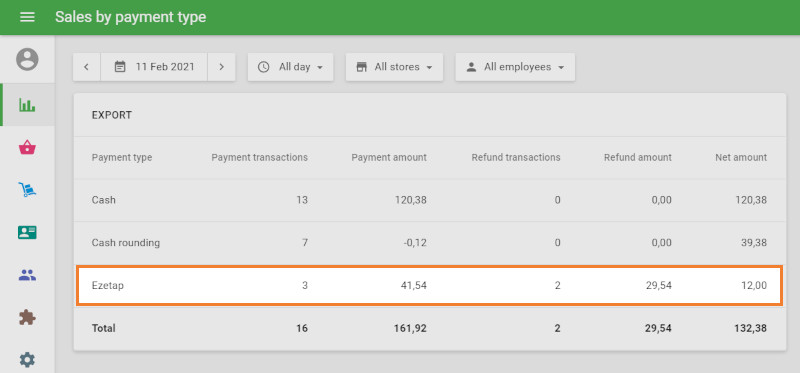The width and height of the screenshot is (800, 373).
Task: Click Ezetap payment transactions value 3
Action: pyautogui.click(x=305, y=286)
